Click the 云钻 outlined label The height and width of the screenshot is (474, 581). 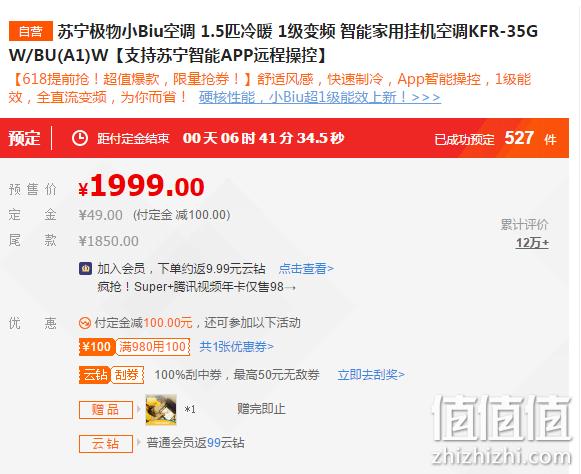click(x=106, y=443)
